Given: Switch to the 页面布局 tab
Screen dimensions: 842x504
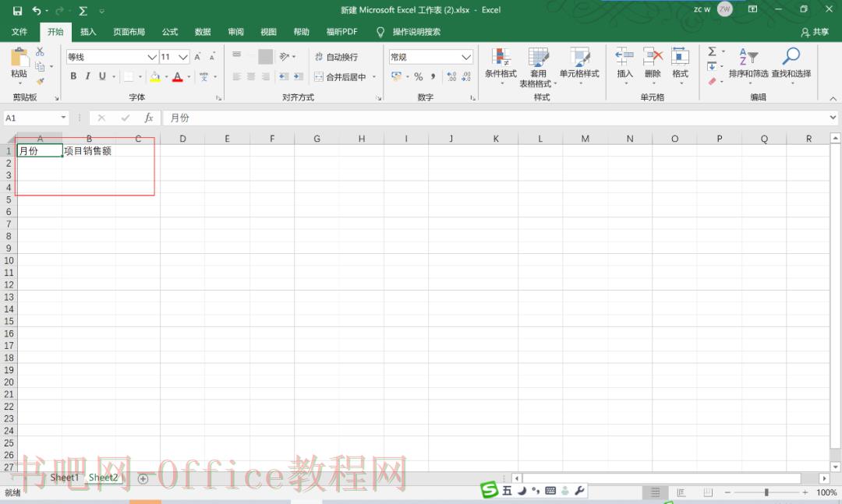Looking at the screenshot, I should pyautogui.click(x=129, y=32).
